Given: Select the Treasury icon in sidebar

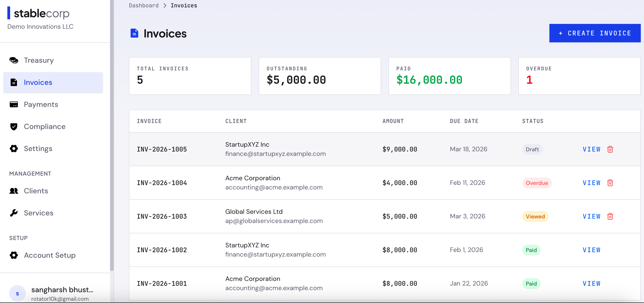Looking at the screenshot, I should point(14,60).
